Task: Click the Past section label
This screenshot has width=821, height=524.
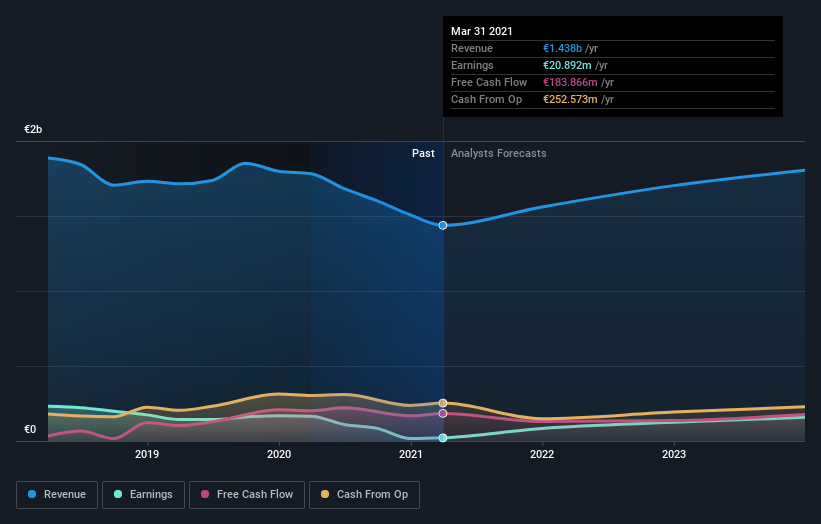Action: pos(423,153)
